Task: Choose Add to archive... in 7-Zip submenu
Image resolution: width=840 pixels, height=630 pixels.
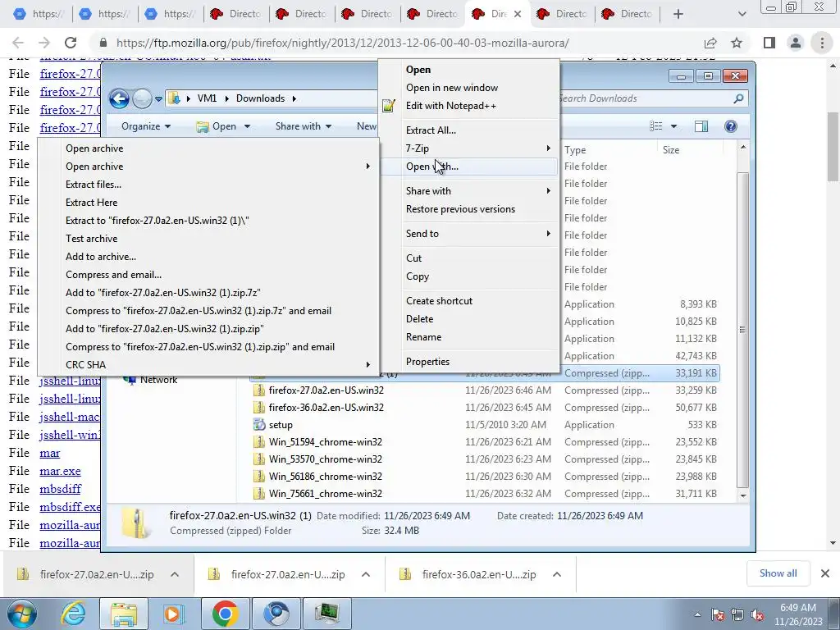Action: coord(208,257)
